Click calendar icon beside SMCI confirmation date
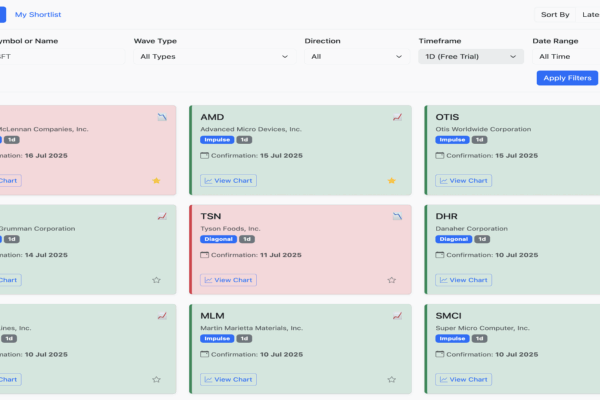 440,354
